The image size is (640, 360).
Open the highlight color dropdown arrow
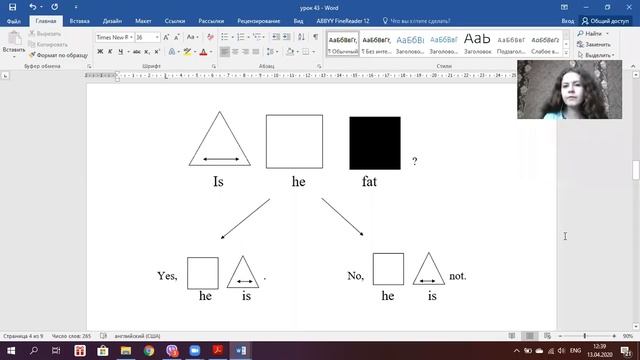195,52
